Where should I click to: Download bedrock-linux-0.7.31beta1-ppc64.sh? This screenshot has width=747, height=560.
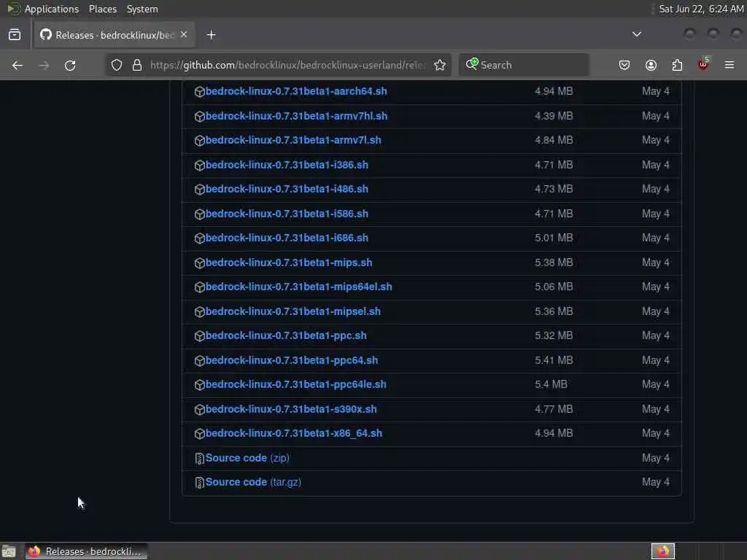(x=292, y=360)
